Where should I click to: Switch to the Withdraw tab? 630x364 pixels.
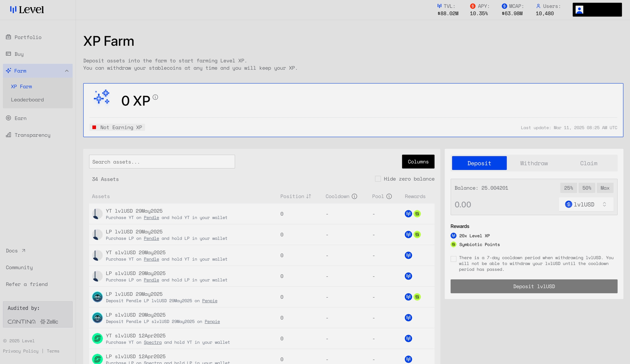click(x=534, y=163)
